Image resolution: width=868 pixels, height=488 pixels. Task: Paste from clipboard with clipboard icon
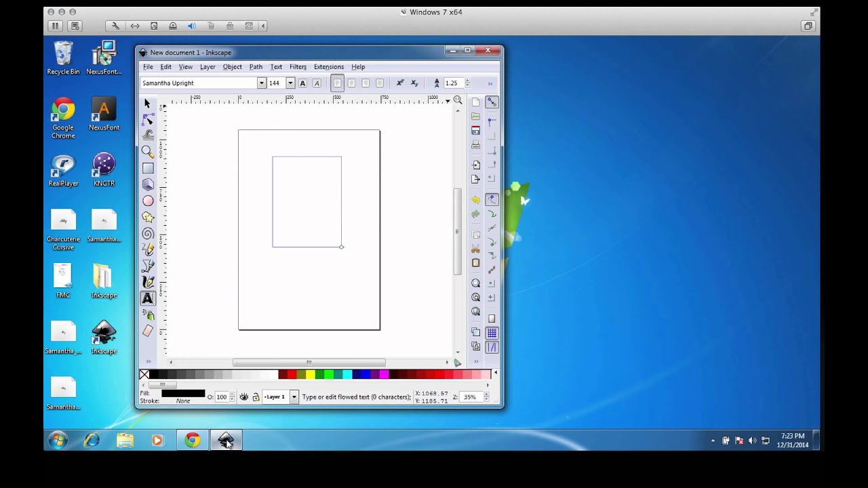475,263
